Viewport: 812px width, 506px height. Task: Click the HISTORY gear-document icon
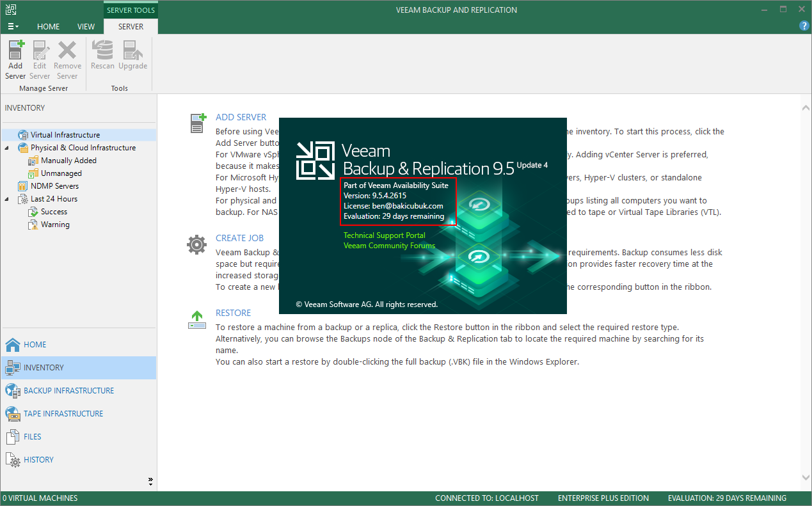(x=13, y=460)
